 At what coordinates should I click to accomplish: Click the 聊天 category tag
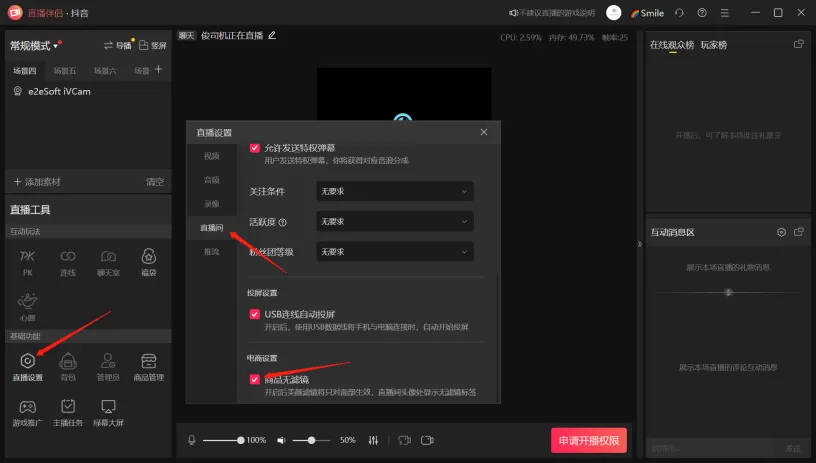(x=186, y=36)
